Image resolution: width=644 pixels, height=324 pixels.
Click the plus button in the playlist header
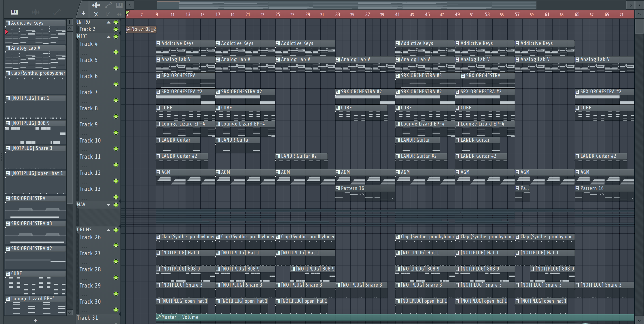pyautogui.click(x=83, y=13)
